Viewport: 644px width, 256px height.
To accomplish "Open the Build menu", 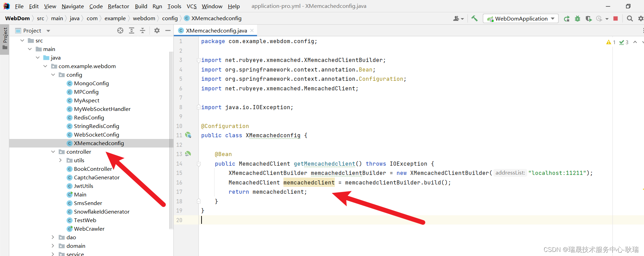I will coord(141,6).
